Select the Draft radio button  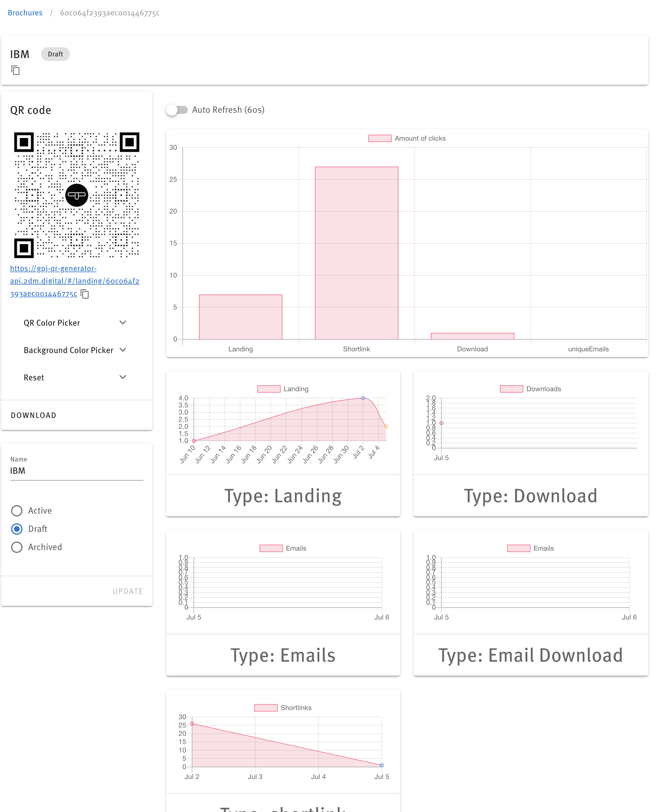click(x=17, y=529)
